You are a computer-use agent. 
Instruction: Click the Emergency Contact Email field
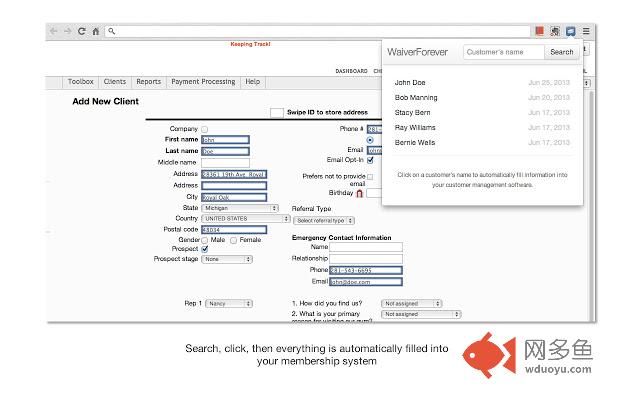[366, 282]
